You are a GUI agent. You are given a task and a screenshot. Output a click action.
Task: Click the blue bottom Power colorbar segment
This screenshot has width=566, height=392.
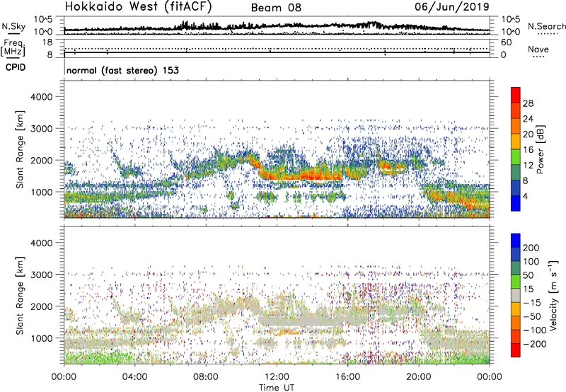pos(516,203)
